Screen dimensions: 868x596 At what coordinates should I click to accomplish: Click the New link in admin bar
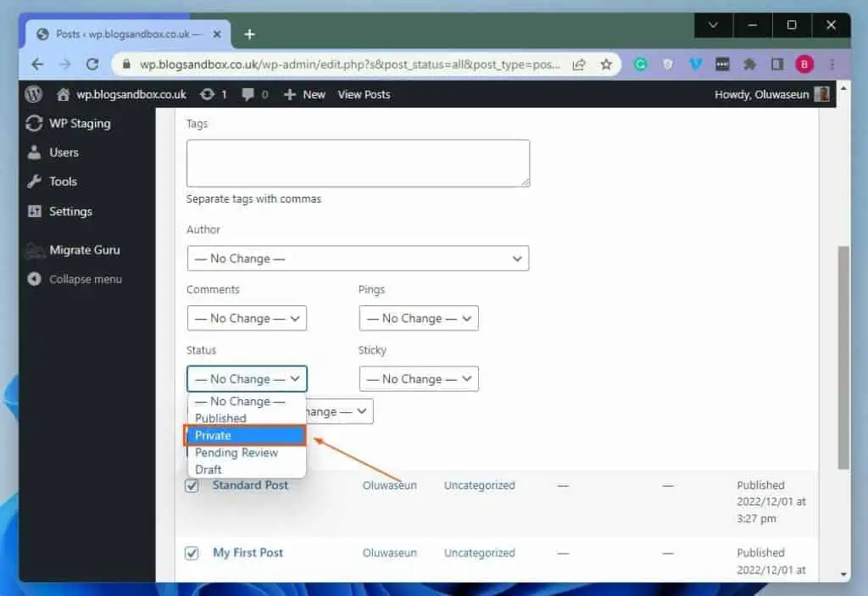(x=314, y=95)
